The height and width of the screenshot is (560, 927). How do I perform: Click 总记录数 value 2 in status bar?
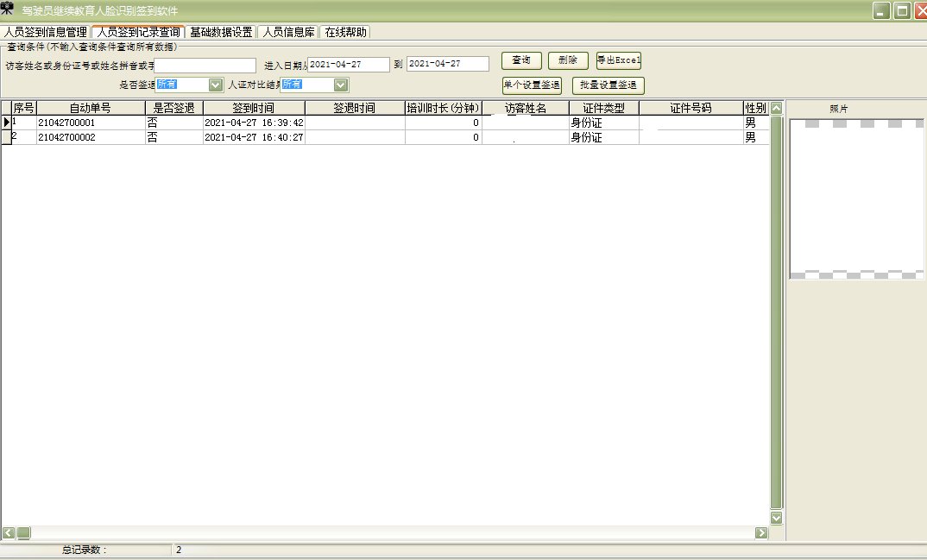pyautogui.click(x=179, y=550)
